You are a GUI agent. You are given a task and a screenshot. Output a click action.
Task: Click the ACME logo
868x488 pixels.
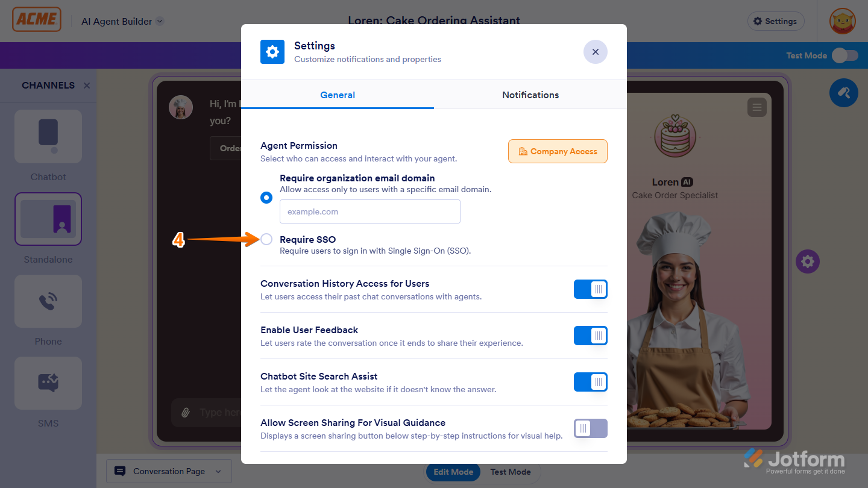tap(37, 20)
